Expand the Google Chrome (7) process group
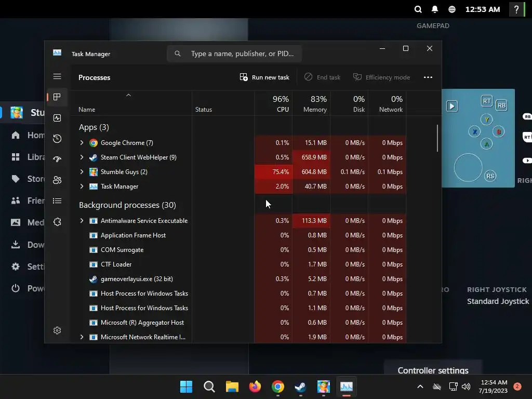 pyautogui.click(x=82, y=142)
